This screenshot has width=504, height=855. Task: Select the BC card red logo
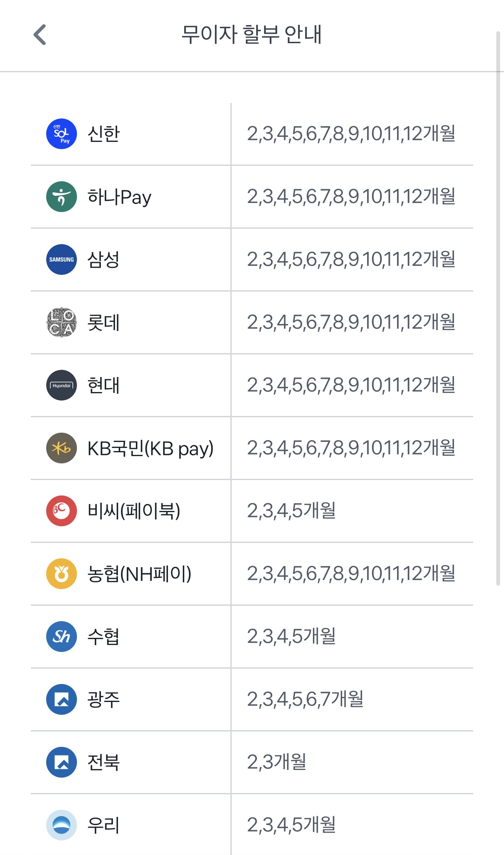[x=62, y=511]
